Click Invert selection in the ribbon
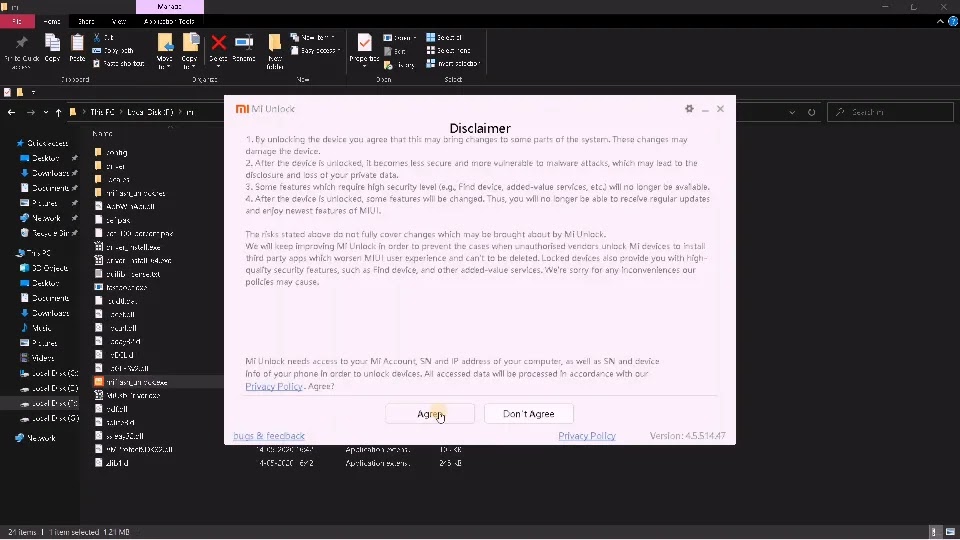 pyautogui.click(x=453, y=64)
